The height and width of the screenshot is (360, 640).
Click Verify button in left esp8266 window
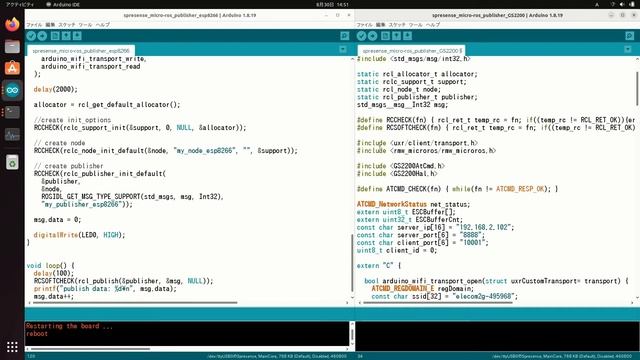pyautogui.click(x=31, y=36)
